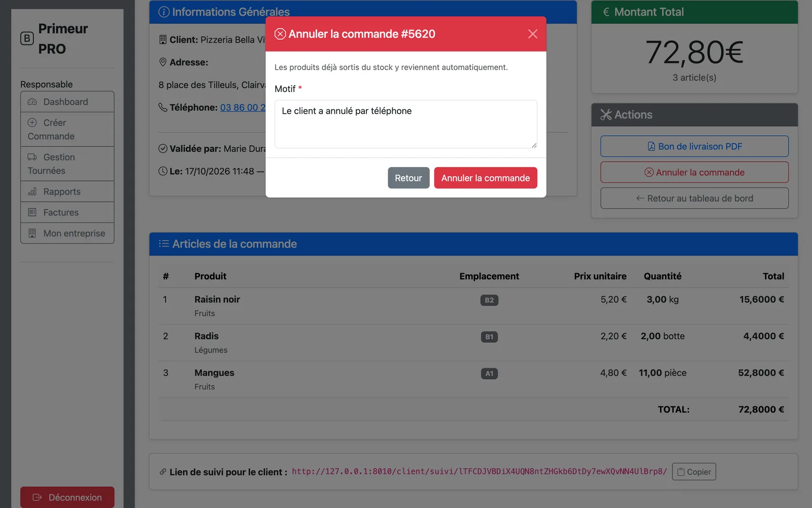This screenshot has width=812, height=508.
Task: Click the Raisin noir product name
Action: pyautogui.click(x=217, y=299)
